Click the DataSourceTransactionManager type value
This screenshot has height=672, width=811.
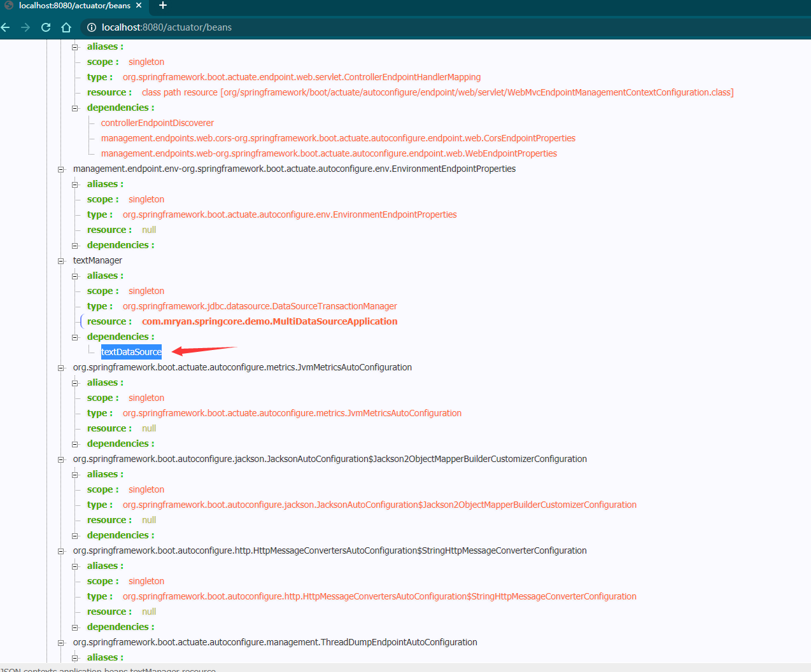pyautogui.click(x=260, y=306)
